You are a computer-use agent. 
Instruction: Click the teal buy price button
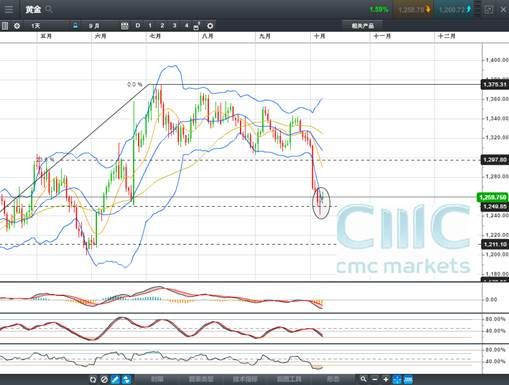pos(455,9)
